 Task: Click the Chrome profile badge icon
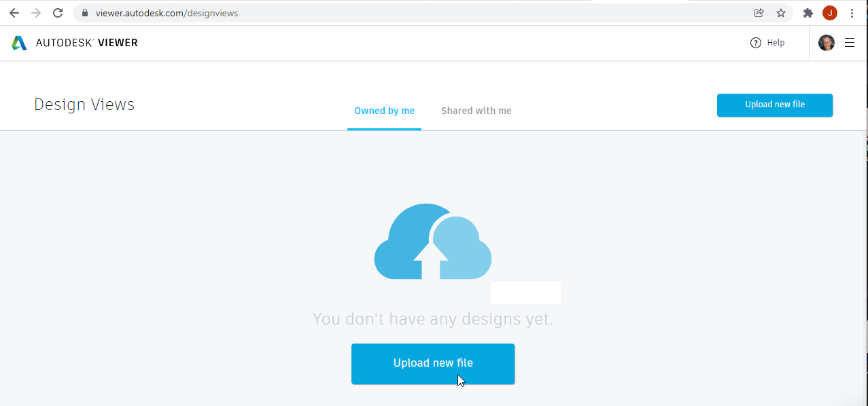(829, 12)
